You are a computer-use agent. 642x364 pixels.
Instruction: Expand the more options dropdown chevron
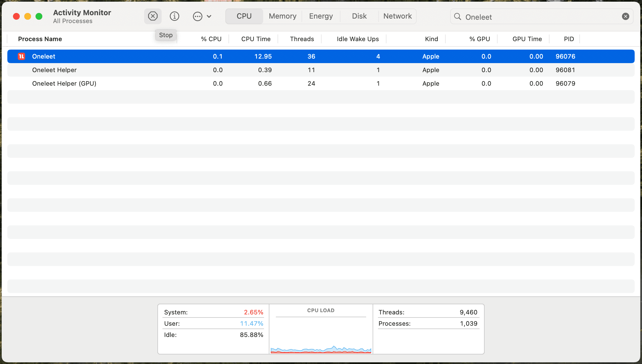tap(209, 16)
